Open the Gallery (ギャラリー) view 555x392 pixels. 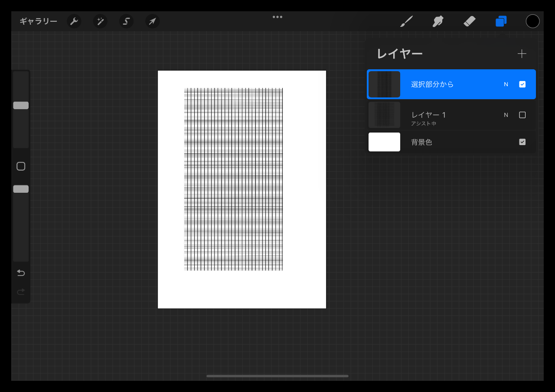pos(38,21)
